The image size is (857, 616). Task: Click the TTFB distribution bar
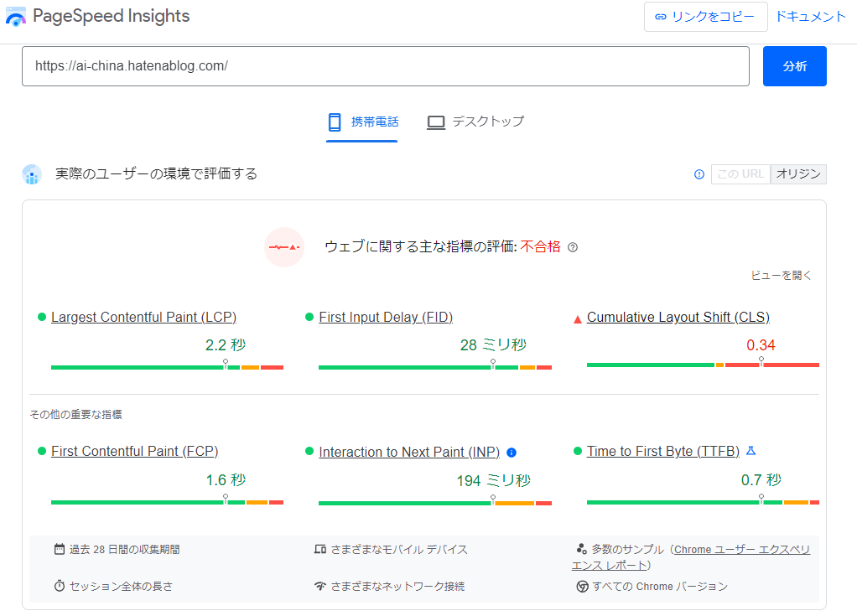tap(703, 502)
